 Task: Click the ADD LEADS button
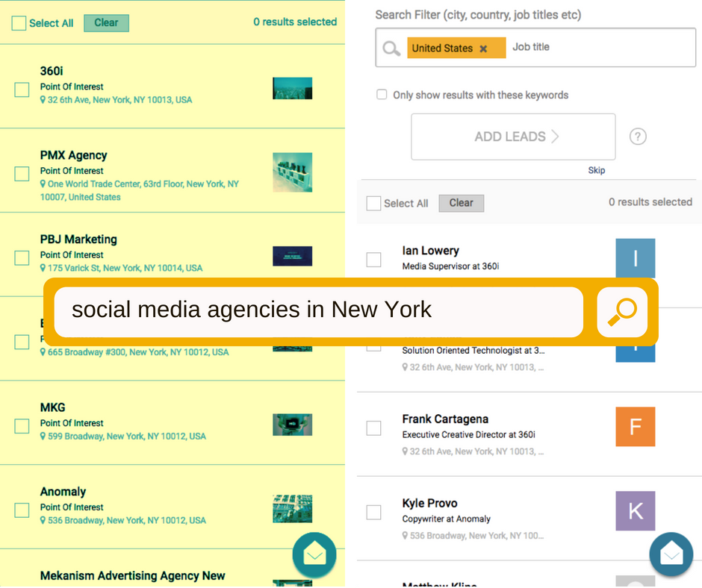click(x=513, y=137)
